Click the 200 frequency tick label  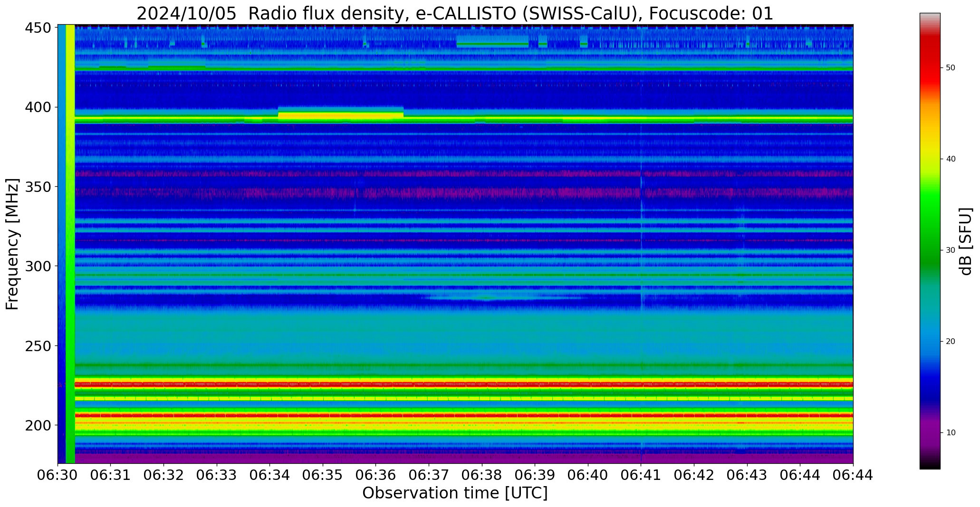click(x=38, y=425)
